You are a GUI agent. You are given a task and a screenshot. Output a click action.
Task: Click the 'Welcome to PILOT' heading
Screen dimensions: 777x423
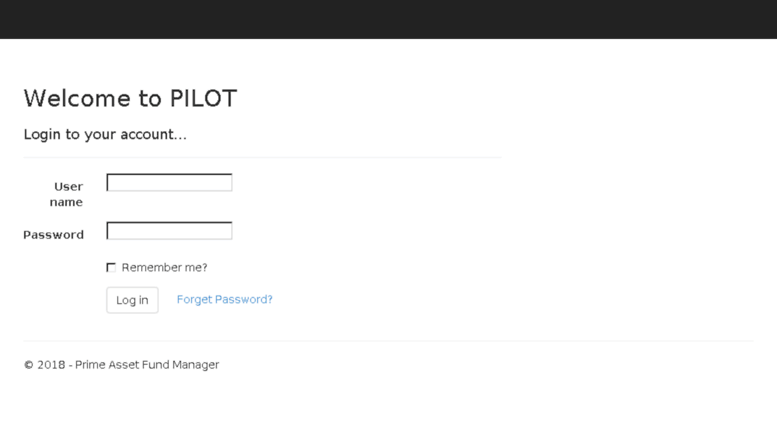tap(130, 98)
